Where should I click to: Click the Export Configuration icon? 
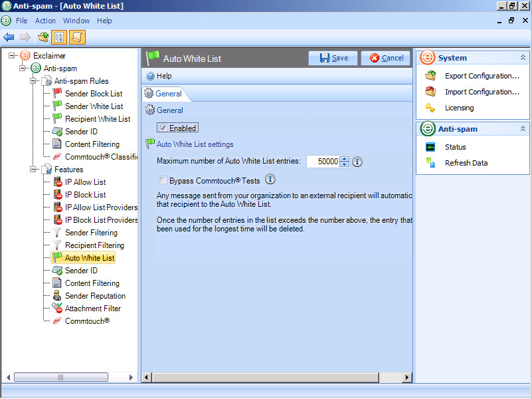coord(430,75)
